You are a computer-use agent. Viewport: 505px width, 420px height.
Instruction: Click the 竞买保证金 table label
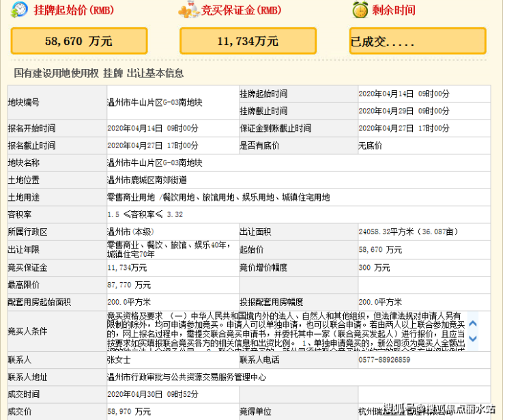[x=28, y=268]
